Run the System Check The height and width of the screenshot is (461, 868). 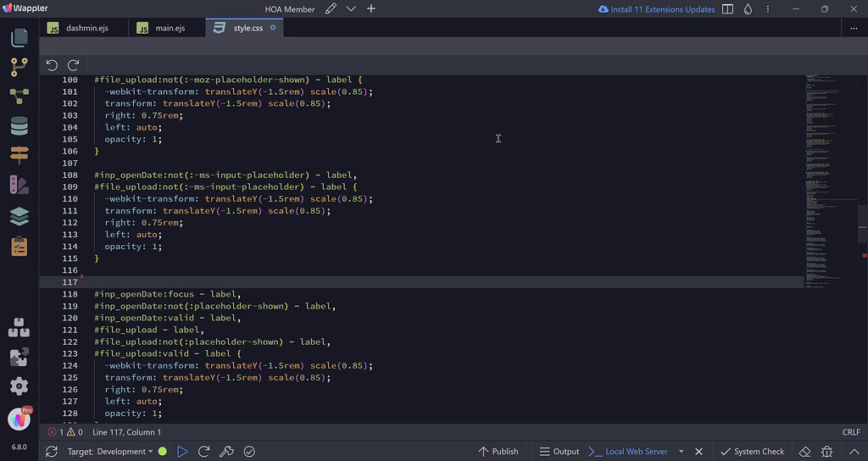coord(753,452)
